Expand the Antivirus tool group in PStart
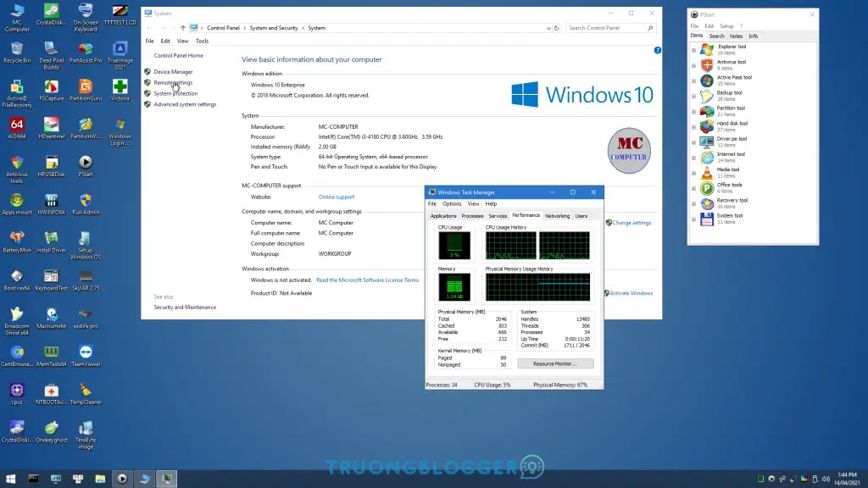The height and width of the screenshot is (488, 868). [x=693, y=66]
